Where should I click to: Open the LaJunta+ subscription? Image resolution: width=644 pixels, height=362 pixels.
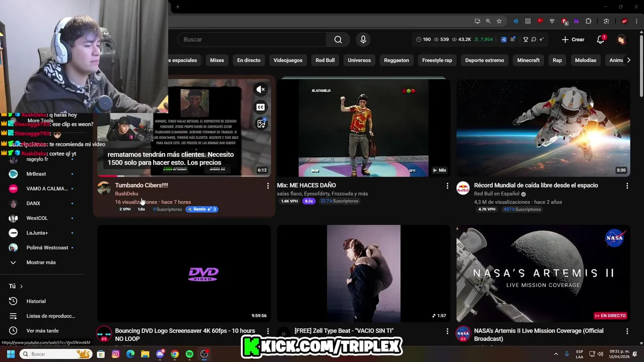42,233
